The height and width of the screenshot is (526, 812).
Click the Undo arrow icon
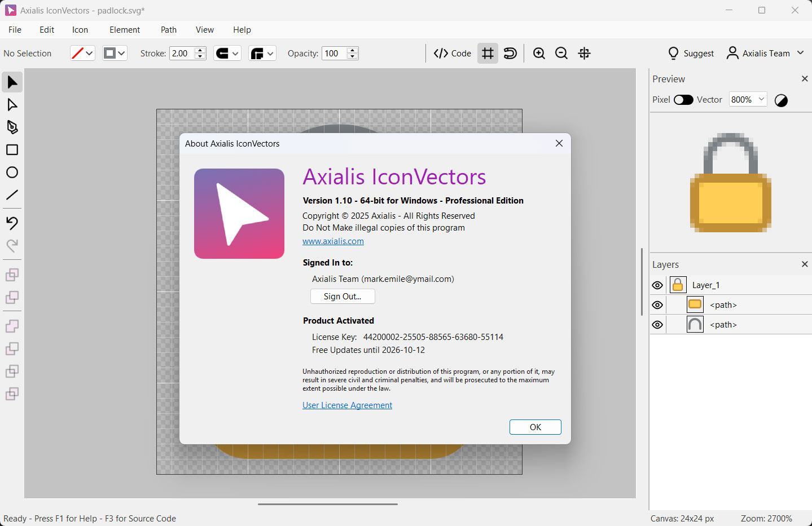(x=12, y=223)
